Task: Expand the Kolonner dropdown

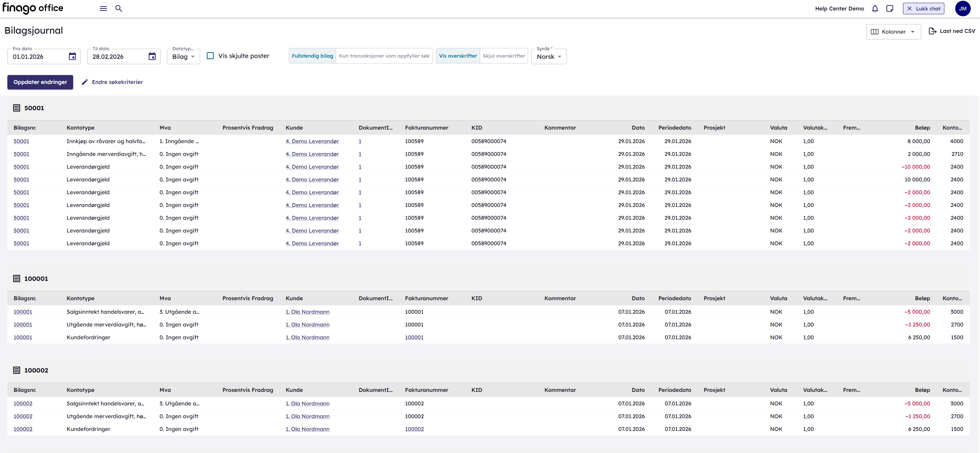Action: point(893,32)
